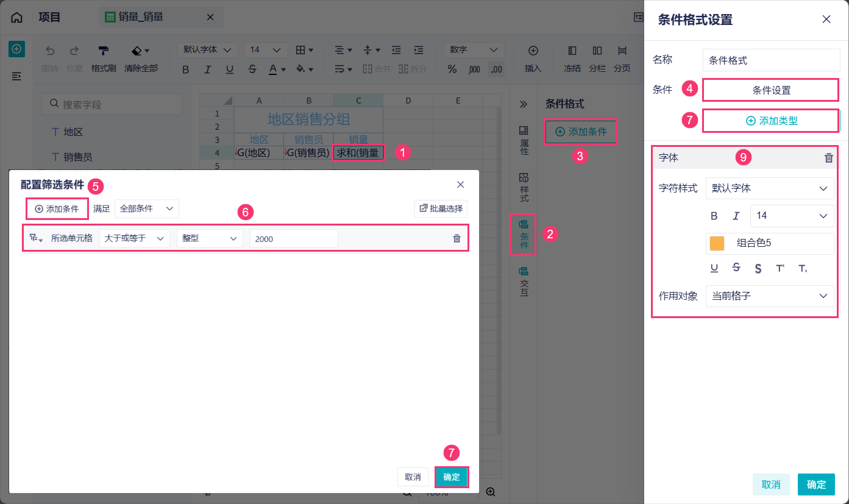Open the 整型 value type dropdown
Viewport: 849px width, 504px height.
(x=210, y=238)
